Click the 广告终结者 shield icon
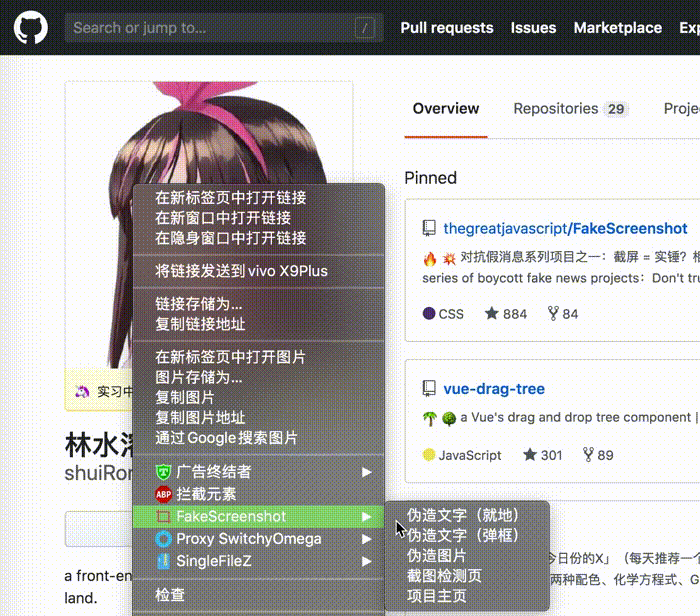 click(163, 472)
